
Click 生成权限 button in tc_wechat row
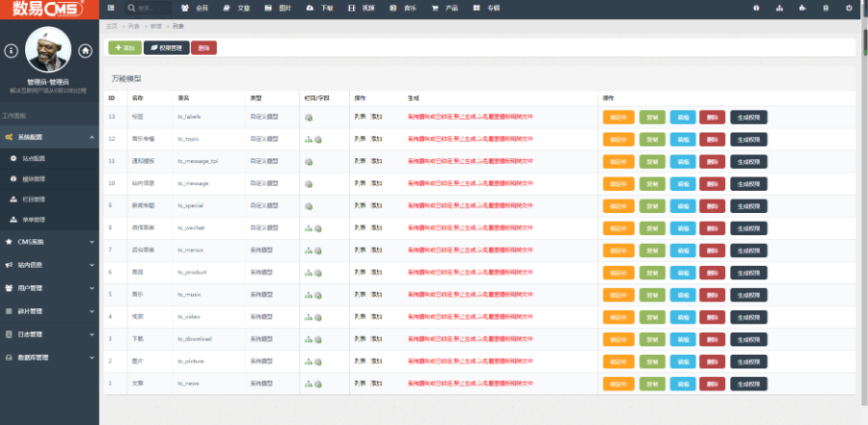coord(748,228)
